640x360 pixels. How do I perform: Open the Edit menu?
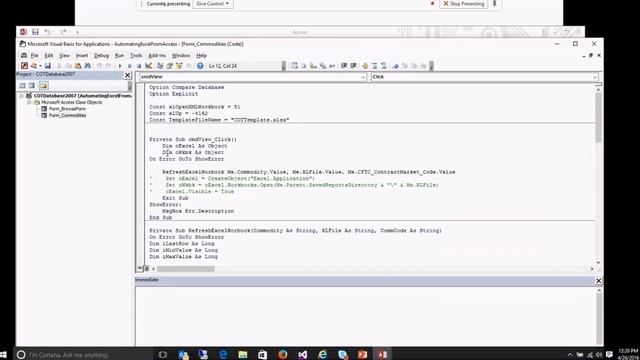(x=49, y=56)
